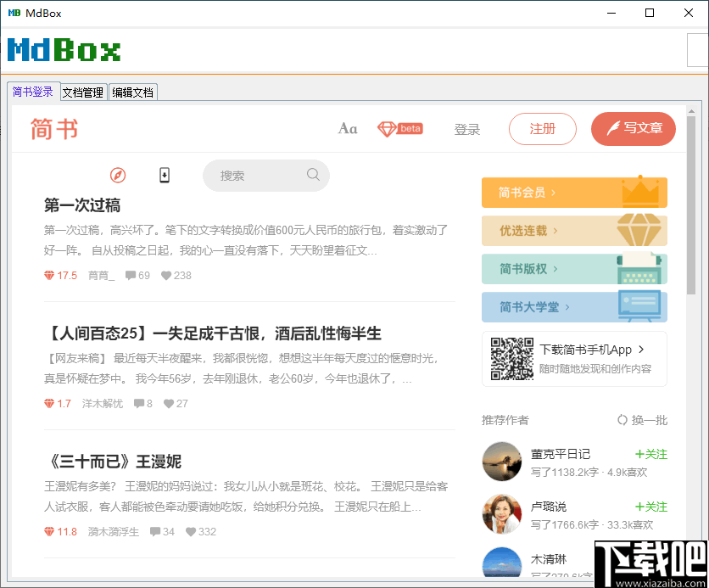Click the mobile app download icon

[164, 175]
